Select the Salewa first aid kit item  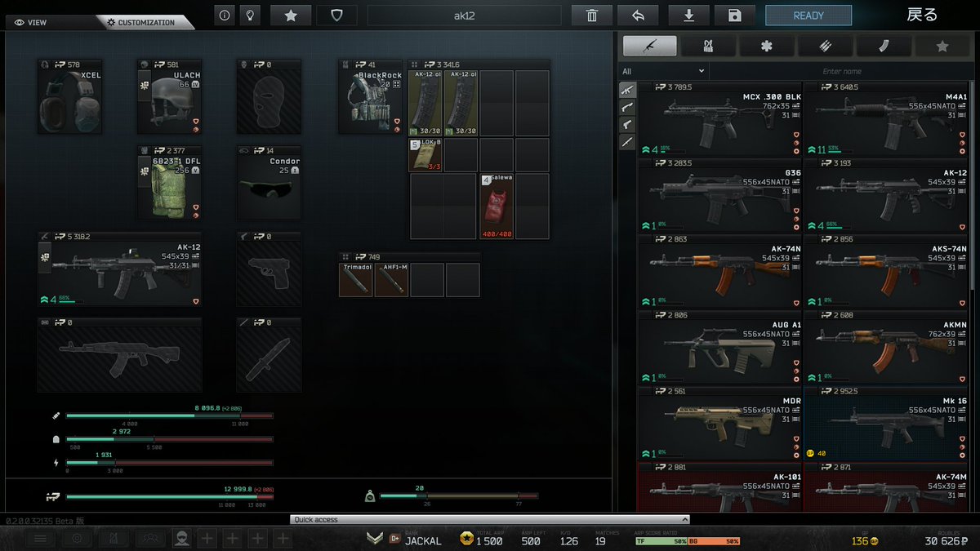click(x=497, y=206)
